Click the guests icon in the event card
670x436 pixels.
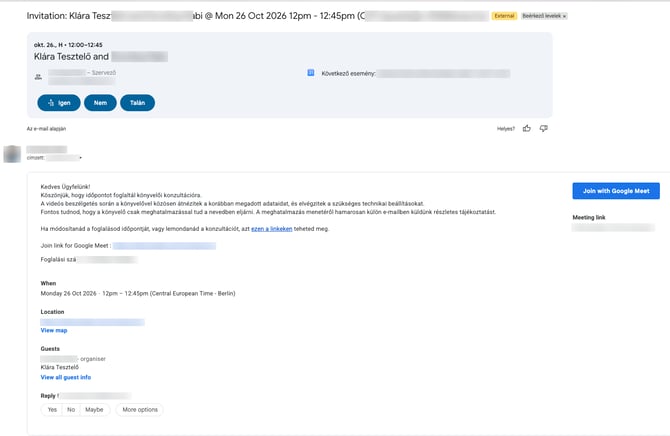(38, 77)
